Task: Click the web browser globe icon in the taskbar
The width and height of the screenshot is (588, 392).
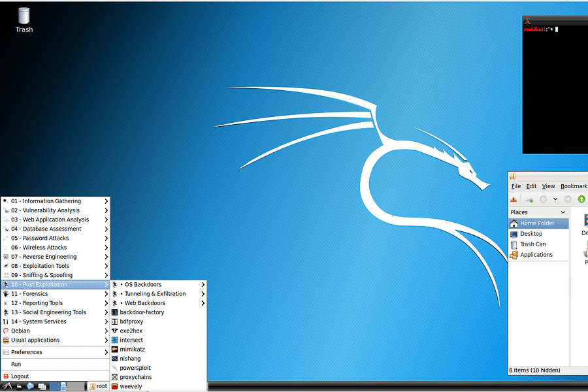Action: (x=29, y=385)
